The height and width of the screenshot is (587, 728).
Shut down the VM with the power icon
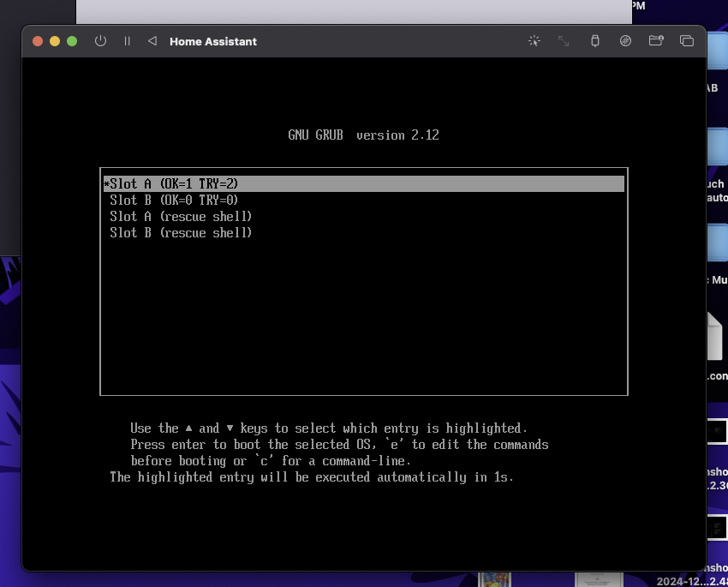(100, 40)
